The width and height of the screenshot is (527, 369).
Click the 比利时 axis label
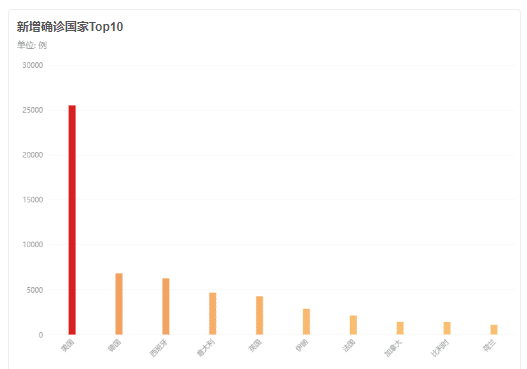440,348
